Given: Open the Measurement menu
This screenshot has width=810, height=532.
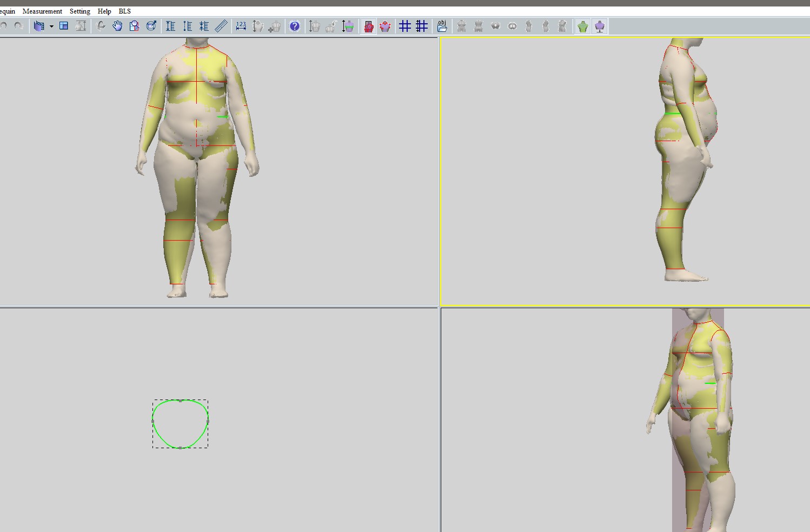Looking at the screenshot, I should (x=42, y=11).
